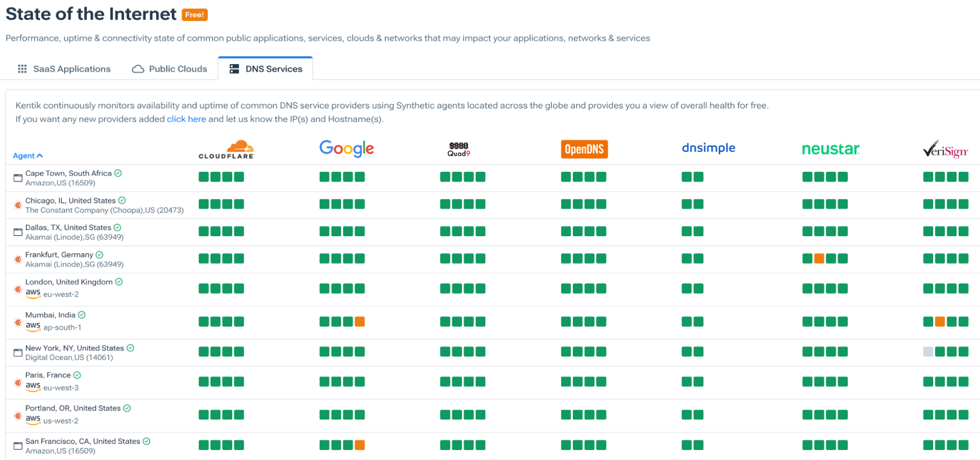Click the orange status block in Mumbai VeriSign row

point(940,322)
